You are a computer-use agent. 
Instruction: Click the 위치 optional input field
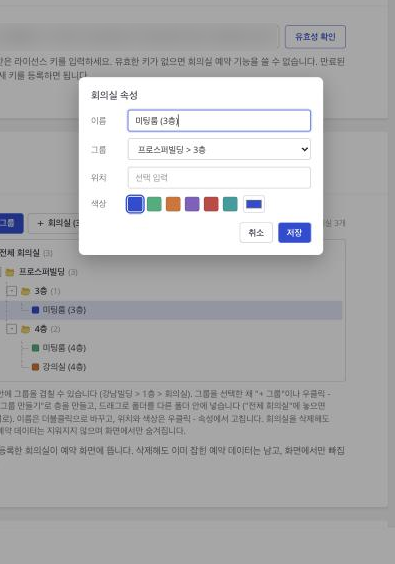pyautogui.click(x=219, y=178)
